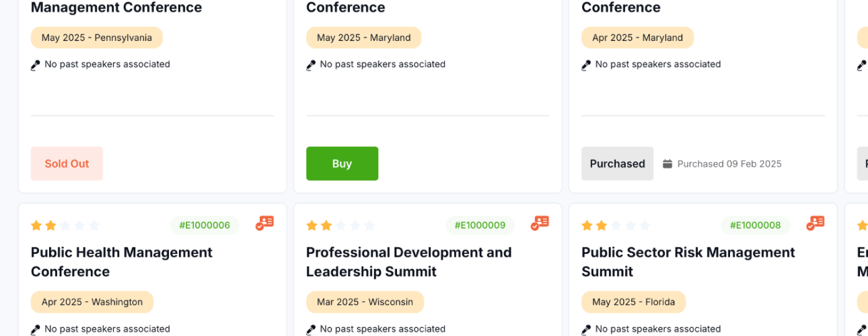Click the calendar icon beside Purchased 09 Feb 2025

667,163
